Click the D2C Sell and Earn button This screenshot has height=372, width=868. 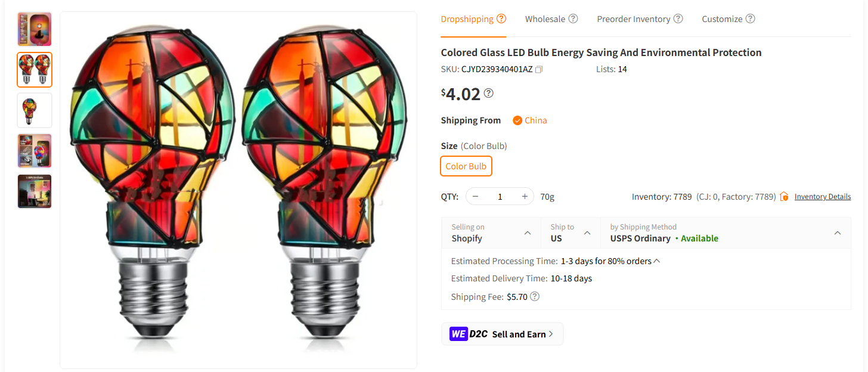[x=502, y=334]
